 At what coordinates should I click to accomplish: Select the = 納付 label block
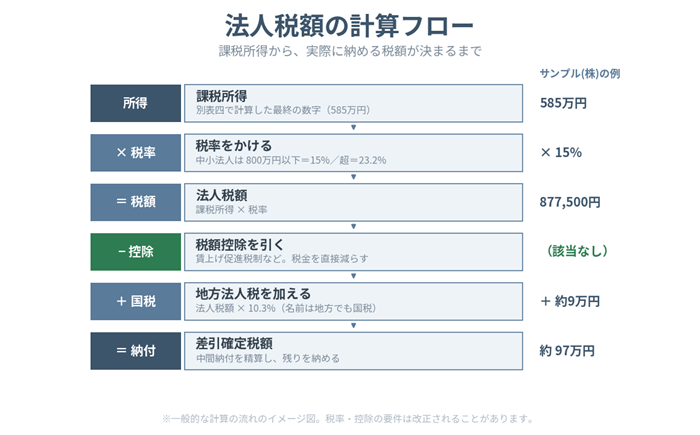pos(136,351)
